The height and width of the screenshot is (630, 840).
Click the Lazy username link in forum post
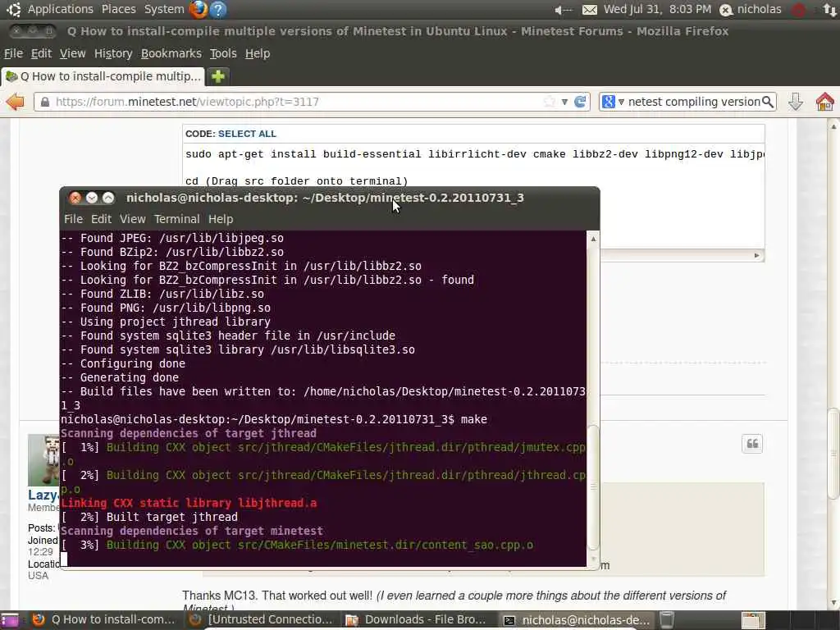coord(43,495)
